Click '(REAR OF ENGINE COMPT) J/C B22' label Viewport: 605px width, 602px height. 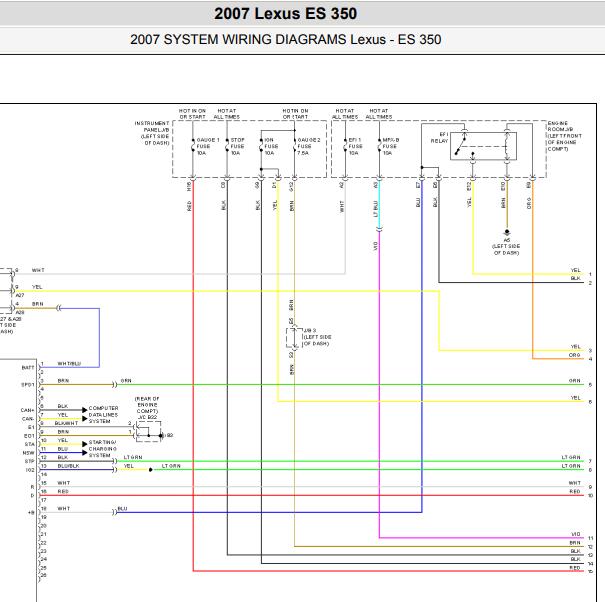[147, 408]
